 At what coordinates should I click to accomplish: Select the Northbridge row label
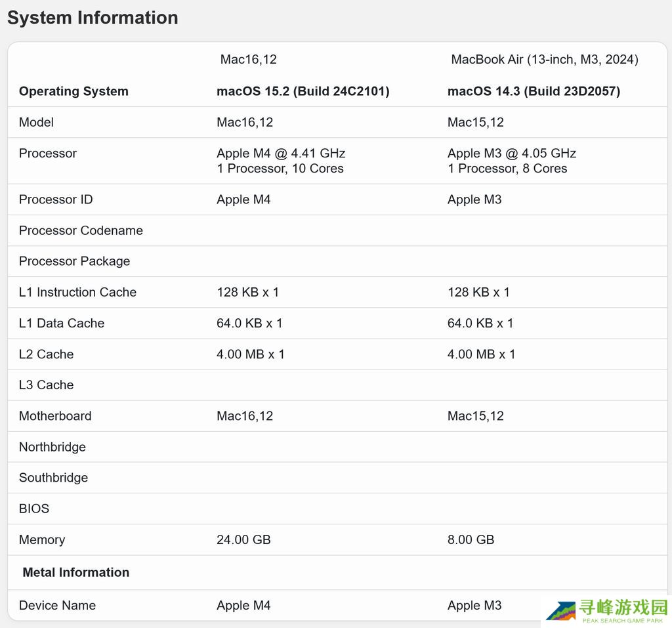52,447
